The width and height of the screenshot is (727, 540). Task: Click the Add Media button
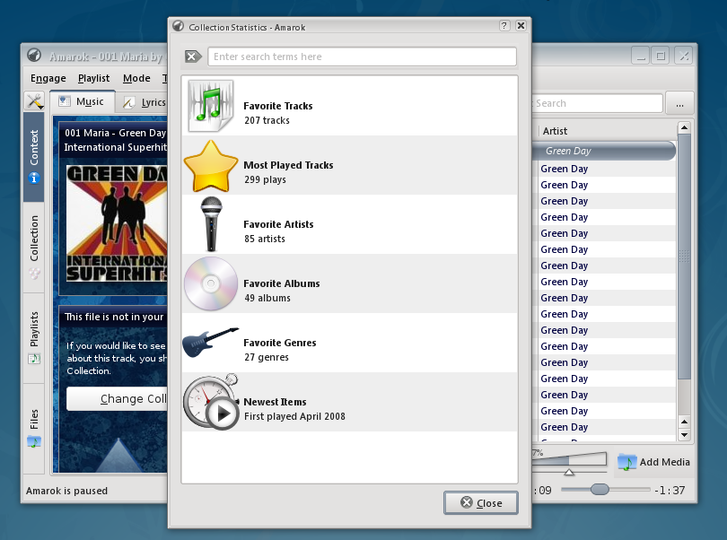pos(653,462)
